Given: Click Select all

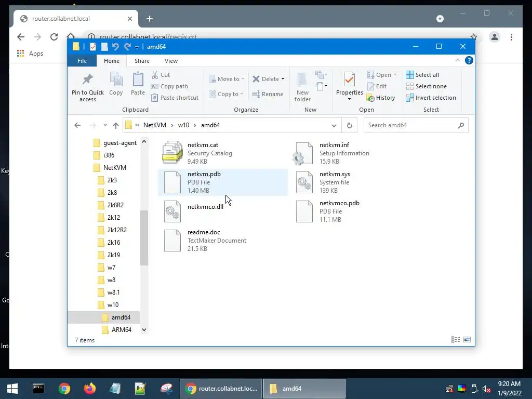Looking at the screenshot, I should (x=422, y=75).
